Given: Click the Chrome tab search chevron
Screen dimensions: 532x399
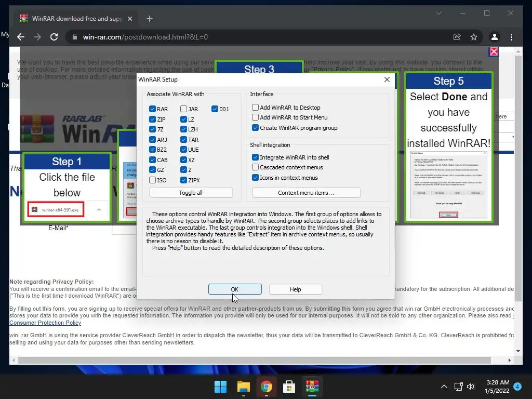Looking at the screenshot, I should (x=439, y=13).
